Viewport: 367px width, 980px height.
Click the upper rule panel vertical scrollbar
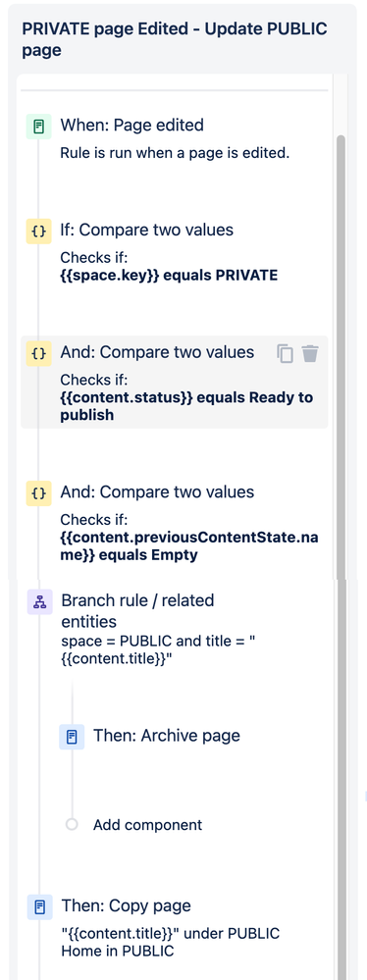(341, 356)
